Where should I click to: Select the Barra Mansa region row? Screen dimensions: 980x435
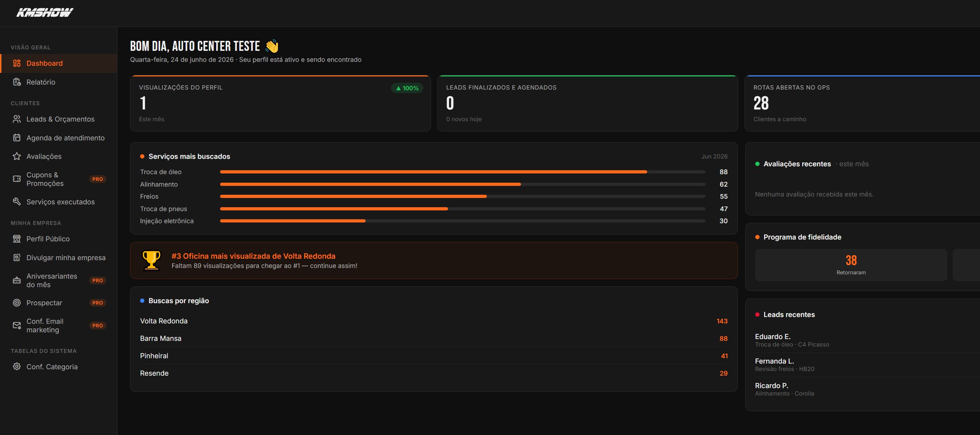click(434, 338)
